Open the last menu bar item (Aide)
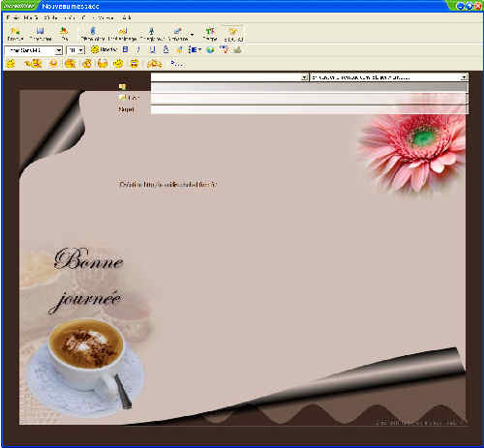This screenshot has height=448, width=484. pyautogui.click(x=127, y=17)
